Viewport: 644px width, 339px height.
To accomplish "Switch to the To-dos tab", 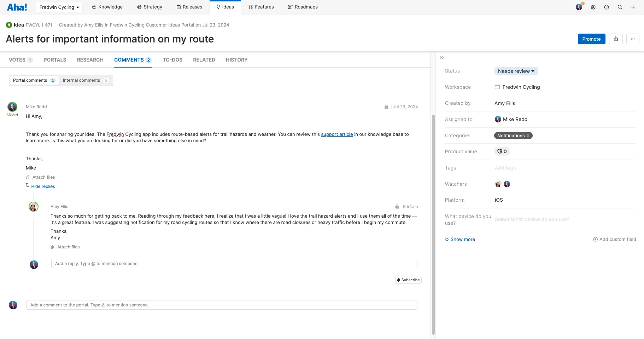I will tap(172, 60).
